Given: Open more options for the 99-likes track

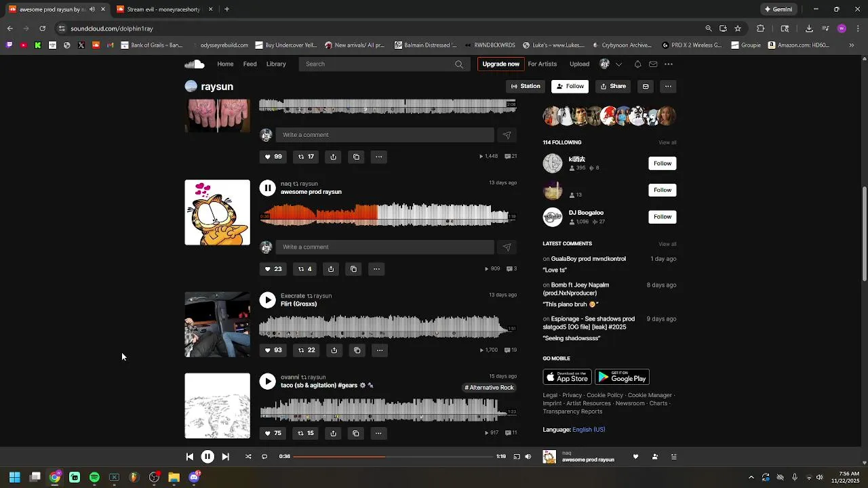Looking at the screenshot, I should point(379,157).
